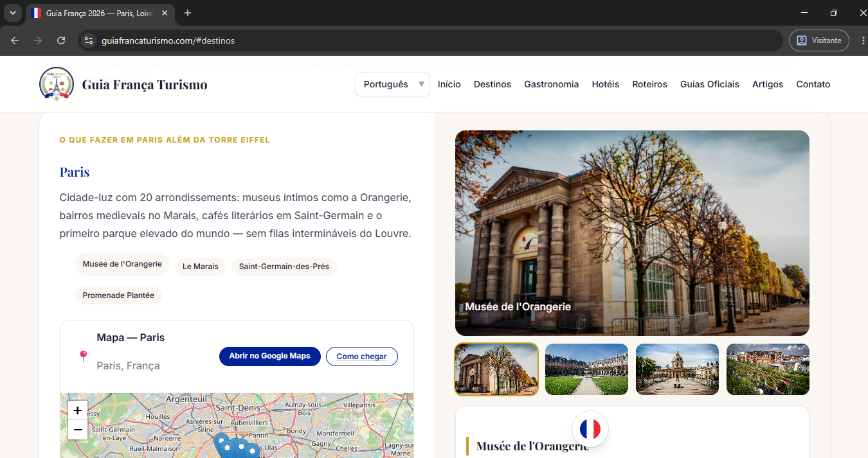
Task: Select the third thumbnail with domed building
Action: pos(677,369)
